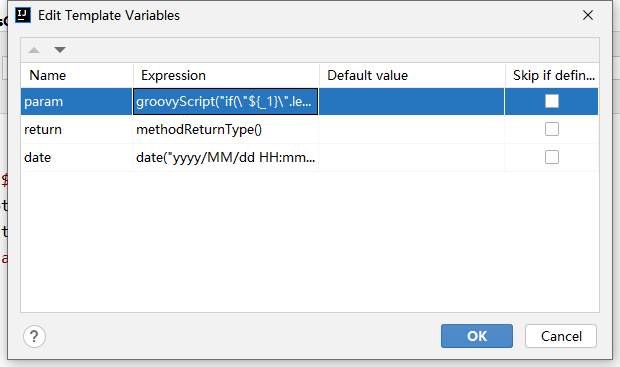Dismiss the dialog with Cancel
Screen dimensions: 620x367
(561, 336)
